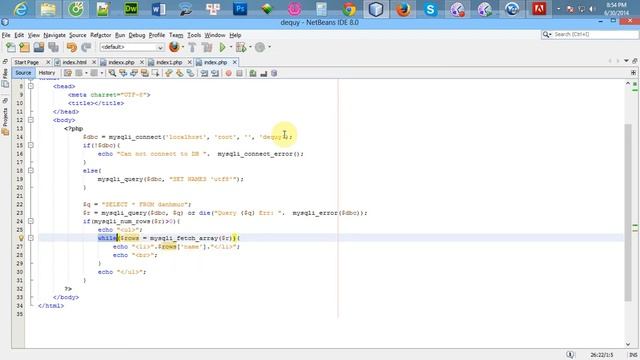Click the Firefox browser selection icon
This screenshot has height=360, width=640.
[x=174, y=47]
